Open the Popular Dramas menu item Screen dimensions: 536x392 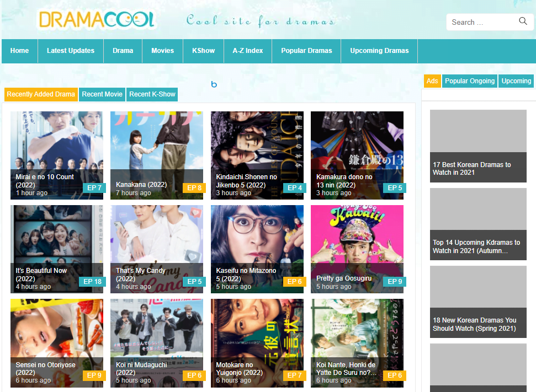(x=306, y=51)
